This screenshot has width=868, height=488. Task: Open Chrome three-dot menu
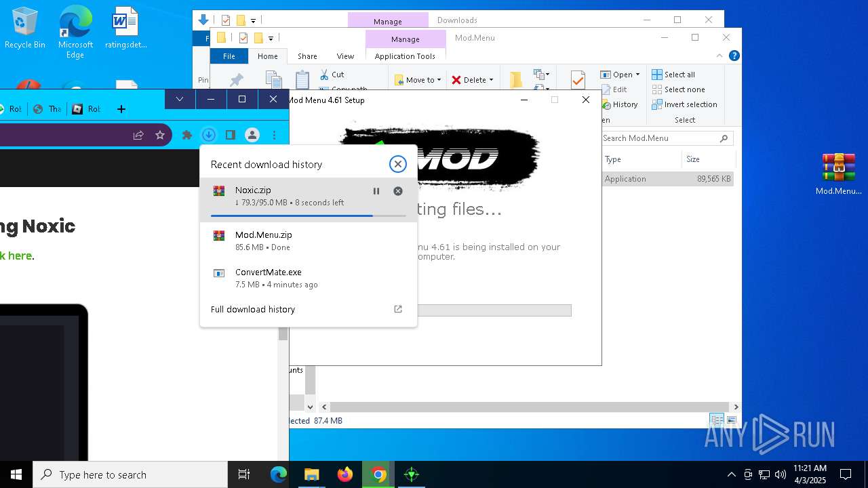(274, 135)
